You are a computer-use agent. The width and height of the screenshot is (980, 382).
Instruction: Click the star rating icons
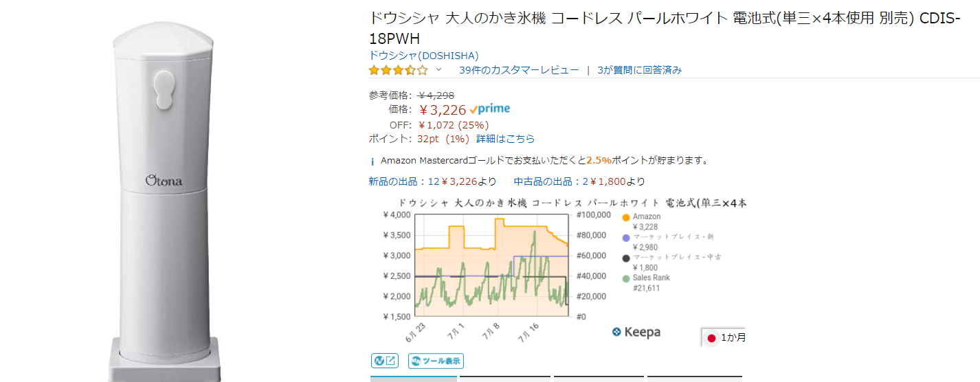tap(397, 70)
